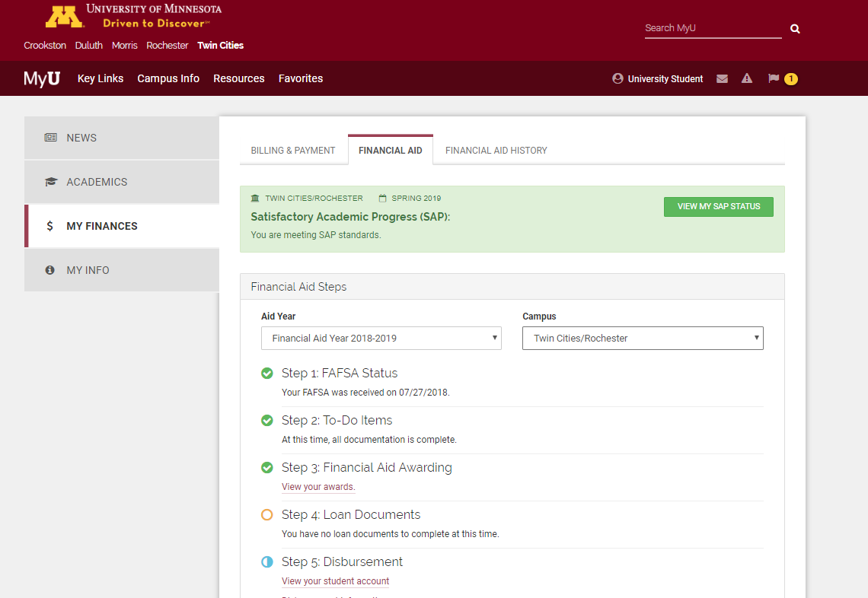Click View My SAP Status button
Viewport: 868px width, 598px height.
[719, 206]
